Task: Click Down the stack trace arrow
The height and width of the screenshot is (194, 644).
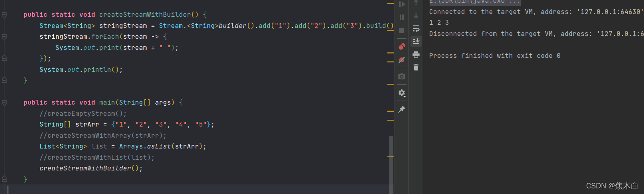Action: pos(416,16)
